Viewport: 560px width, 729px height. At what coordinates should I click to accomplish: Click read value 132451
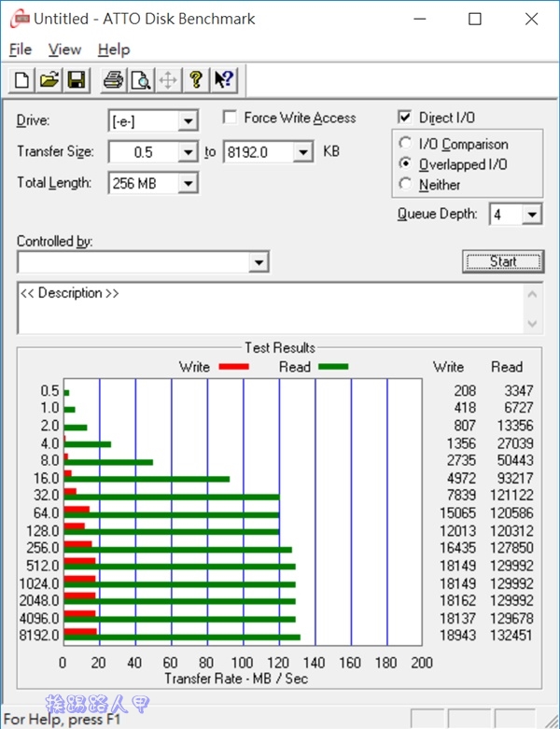511,636
